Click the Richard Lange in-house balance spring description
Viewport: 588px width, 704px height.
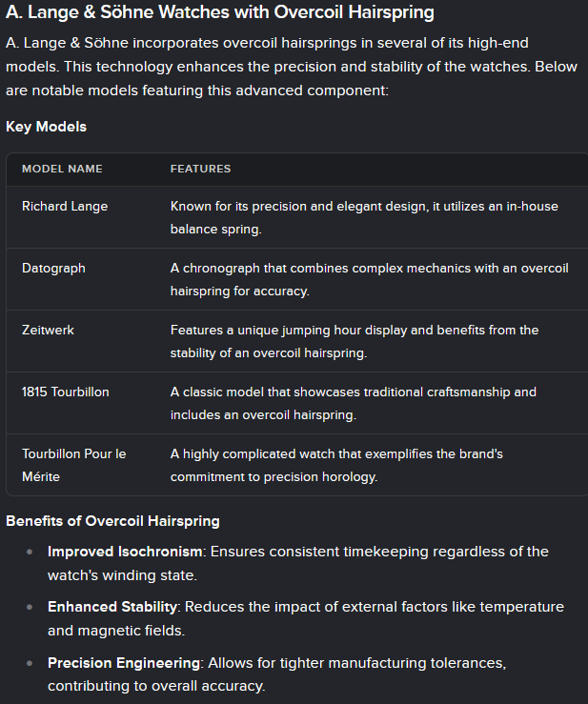tap(364, 218)
